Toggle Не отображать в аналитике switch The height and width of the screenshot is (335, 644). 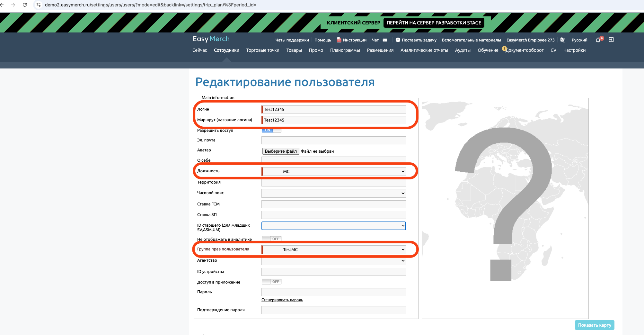[271, 239]
